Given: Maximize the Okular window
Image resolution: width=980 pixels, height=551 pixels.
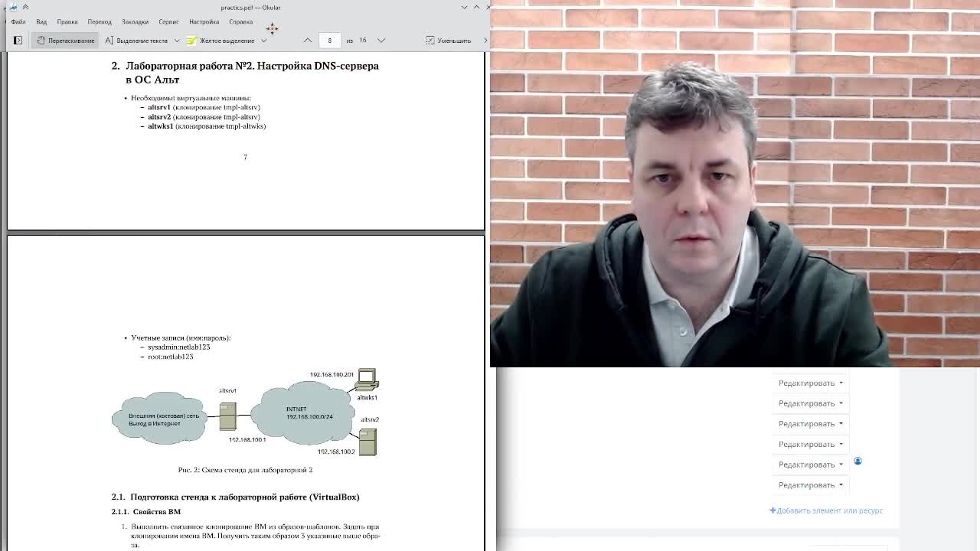Looking at the screenshot, I should pos(476,7).
